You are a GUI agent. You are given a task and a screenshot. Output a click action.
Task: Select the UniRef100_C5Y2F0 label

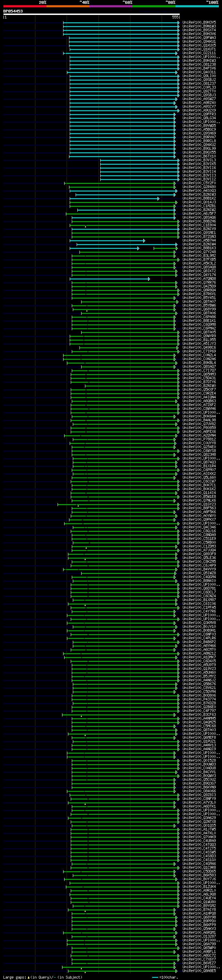[199, 183]
